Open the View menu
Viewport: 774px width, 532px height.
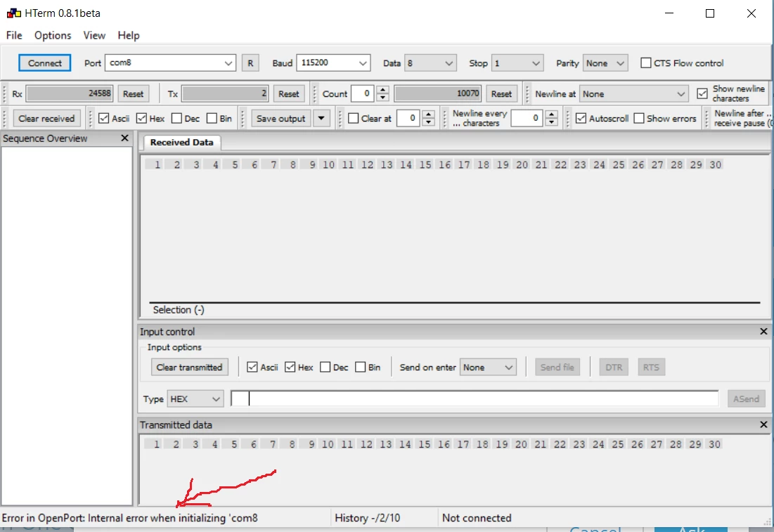tap(94, 35)
